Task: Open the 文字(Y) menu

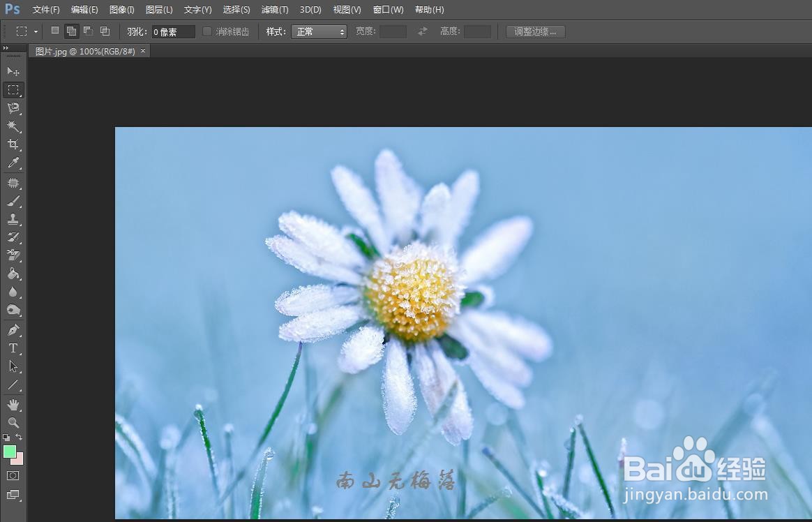Action: 198,9
